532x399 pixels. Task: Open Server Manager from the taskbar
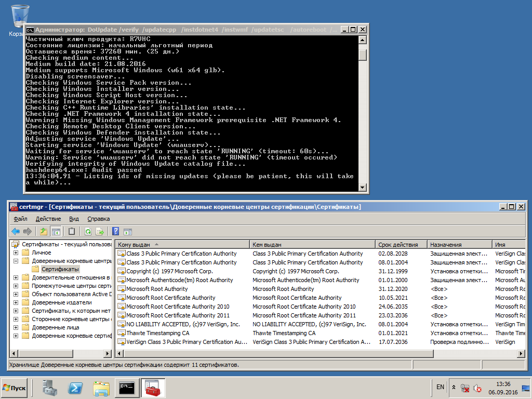tap(50, 388)
